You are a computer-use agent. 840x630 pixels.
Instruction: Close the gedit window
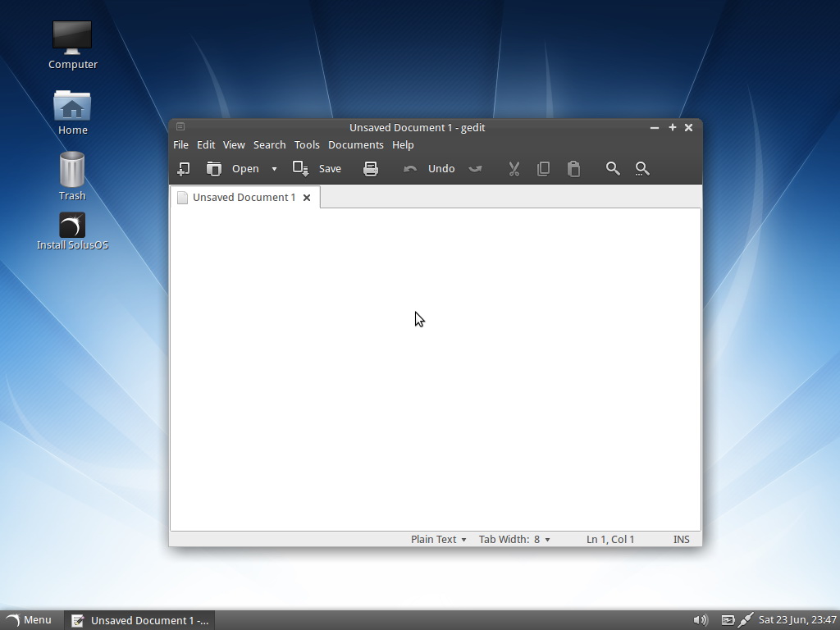click(689, 127)
